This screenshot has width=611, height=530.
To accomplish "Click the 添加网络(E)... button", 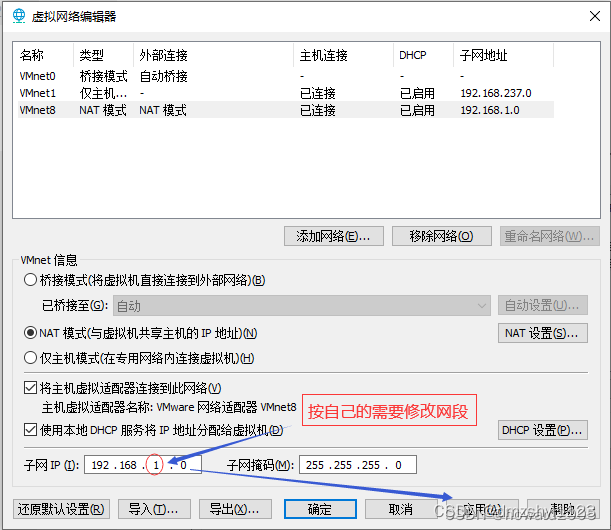I will (334, 236).
